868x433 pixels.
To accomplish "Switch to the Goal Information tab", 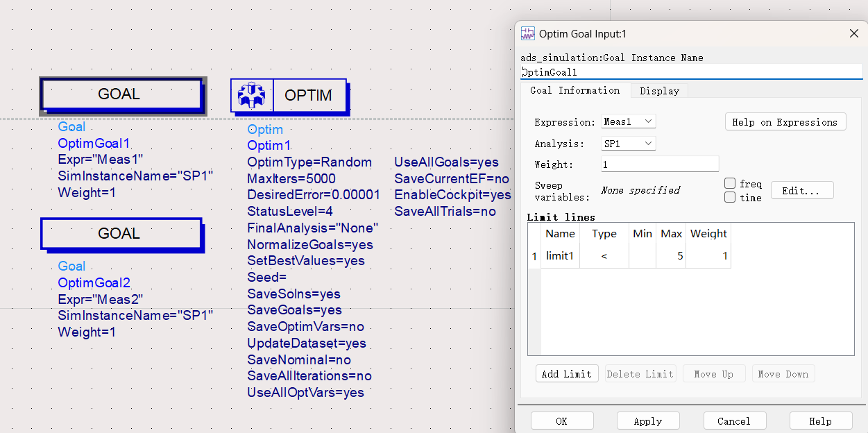I will tap(575, 90).
